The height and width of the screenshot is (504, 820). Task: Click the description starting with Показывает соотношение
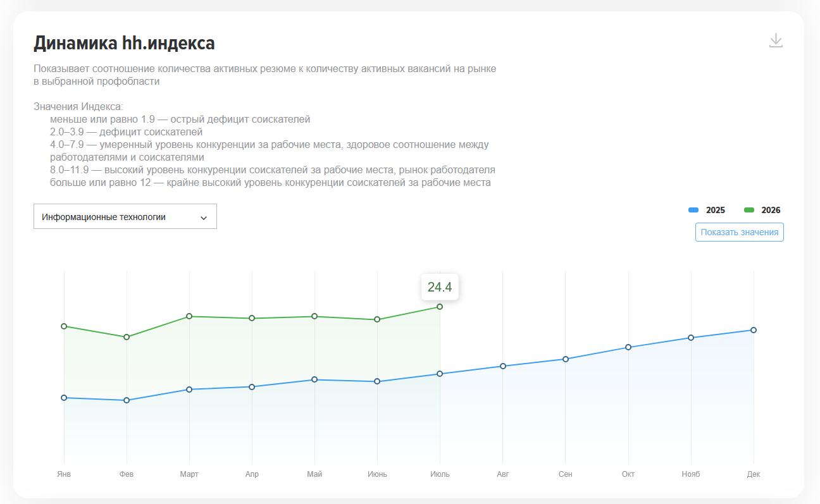tap(265, 75)
